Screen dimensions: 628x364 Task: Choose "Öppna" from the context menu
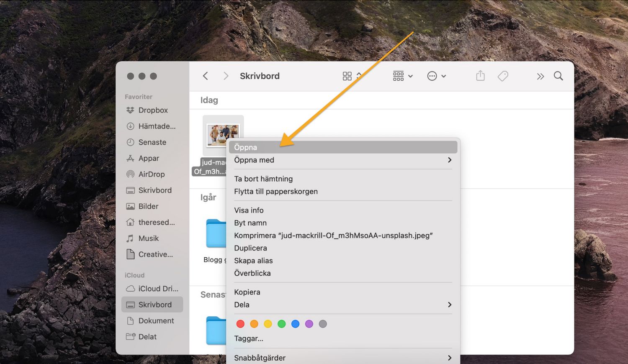click(x=342, y=147)
